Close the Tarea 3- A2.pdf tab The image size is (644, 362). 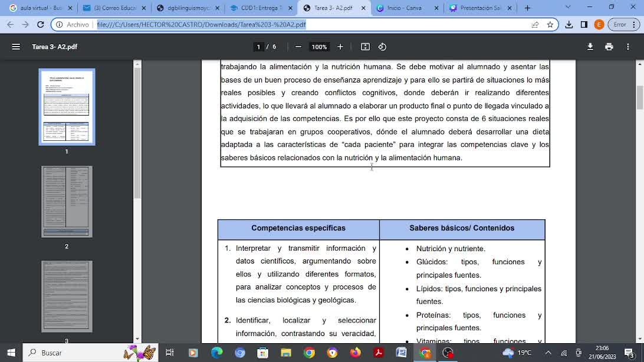click(363, 8)
